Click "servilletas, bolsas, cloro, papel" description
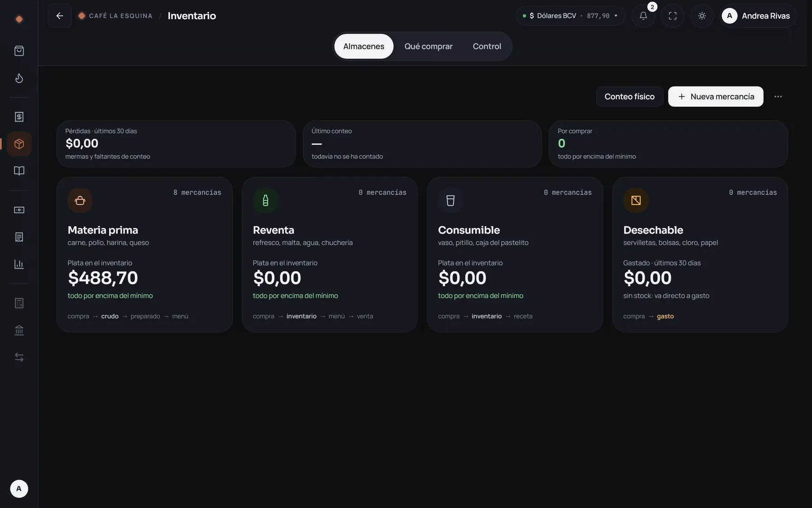Image resolution: width=812 pixels, height=508 pixels. 670,242
